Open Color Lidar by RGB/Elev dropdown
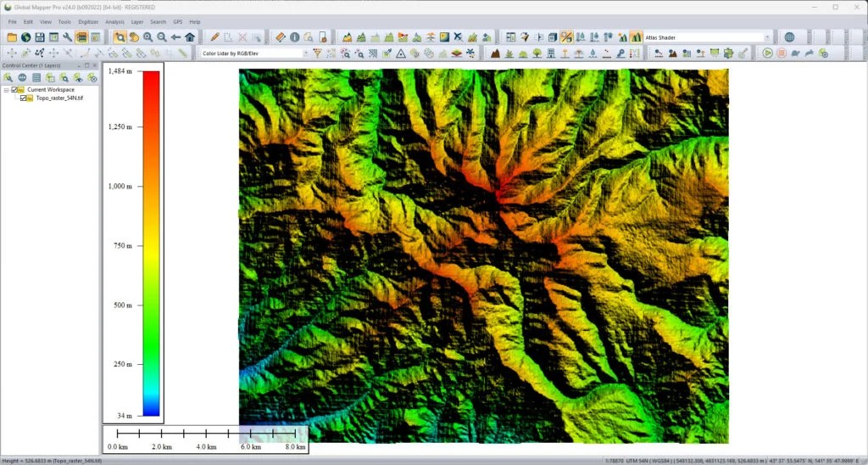868x465 pixels. coord(305,53)
